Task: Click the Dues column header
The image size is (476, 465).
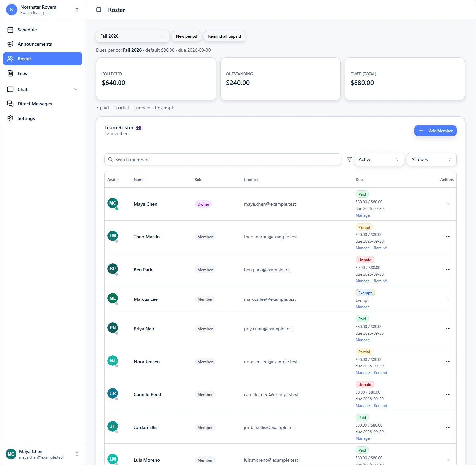Action: click(x=360, y=180)
